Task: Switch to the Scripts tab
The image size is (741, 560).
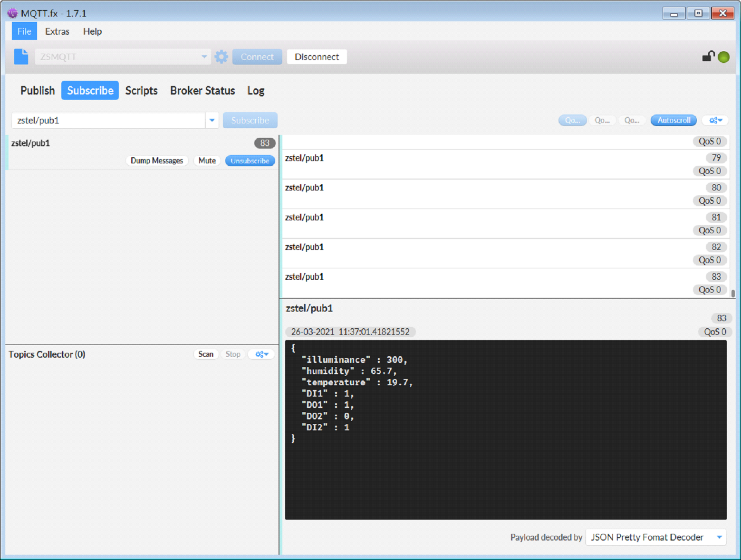Action: [x=141, y=90]
